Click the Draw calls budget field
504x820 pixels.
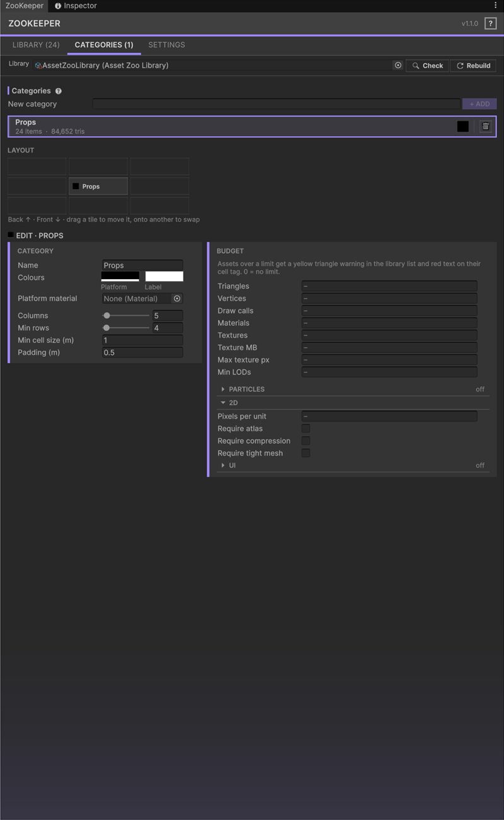pos(389,311)
